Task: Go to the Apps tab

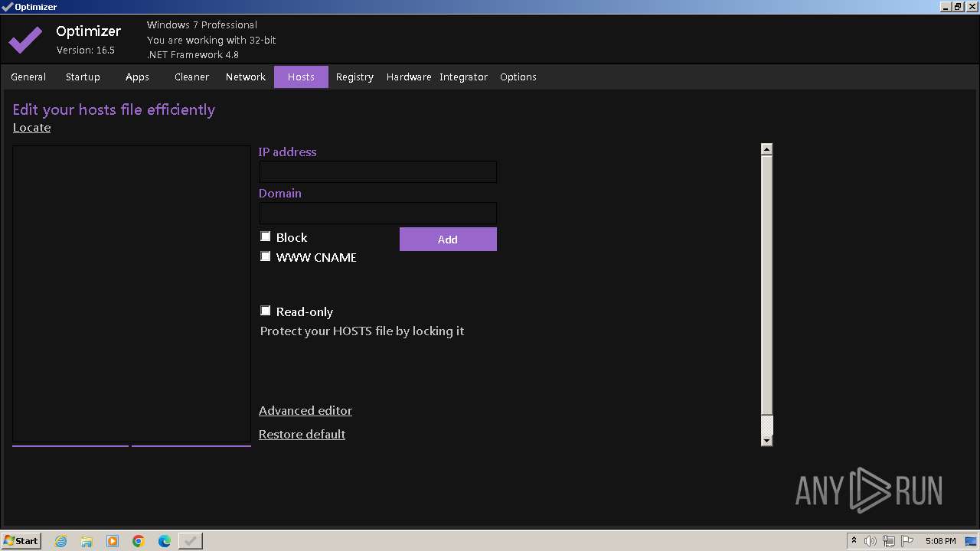Action: (137, 77)
